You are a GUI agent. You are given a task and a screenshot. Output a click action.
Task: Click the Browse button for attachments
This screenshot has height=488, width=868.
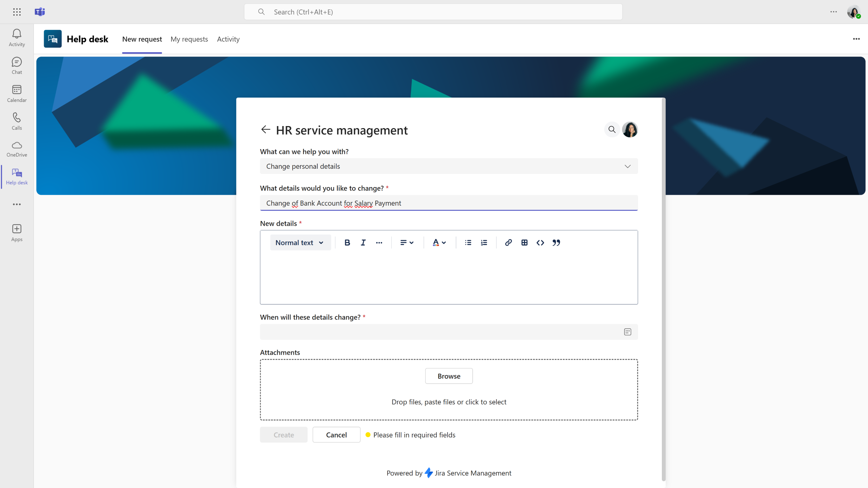click(x=449, y=376)
